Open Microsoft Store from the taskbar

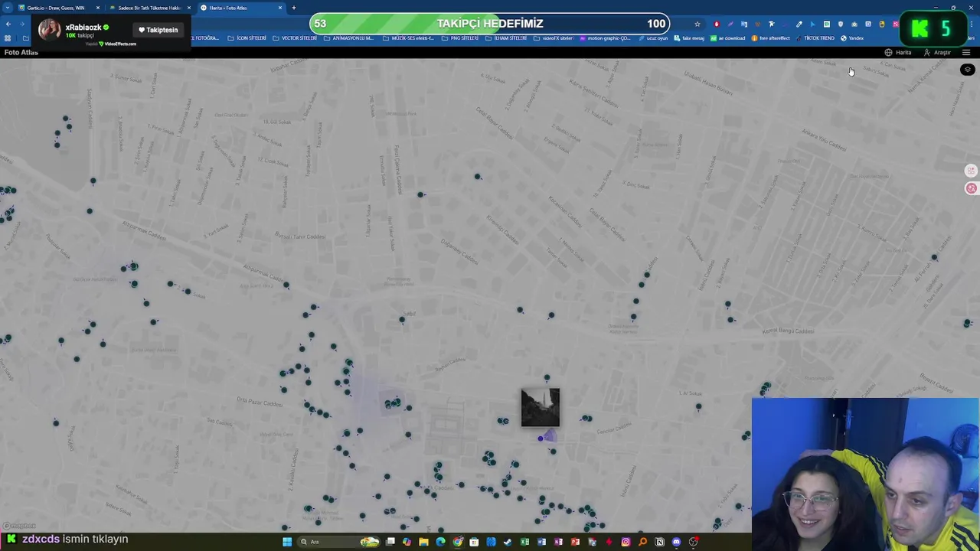474,542
